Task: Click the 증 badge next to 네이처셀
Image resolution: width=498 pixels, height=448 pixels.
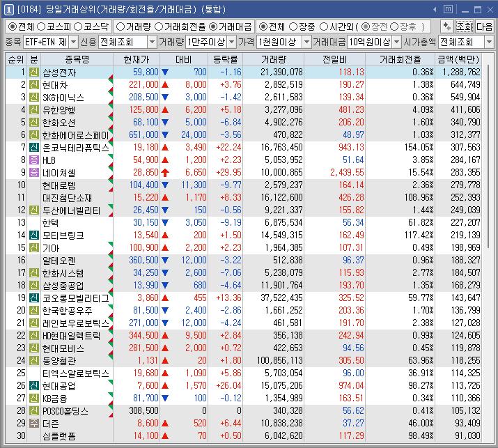Action: [33, 173]
